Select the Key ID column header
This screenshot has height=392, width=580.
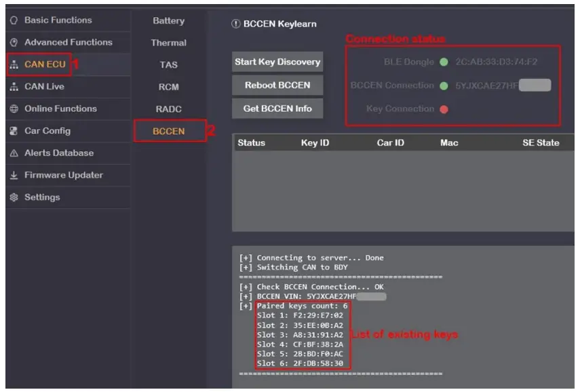[x=315, y=143]
